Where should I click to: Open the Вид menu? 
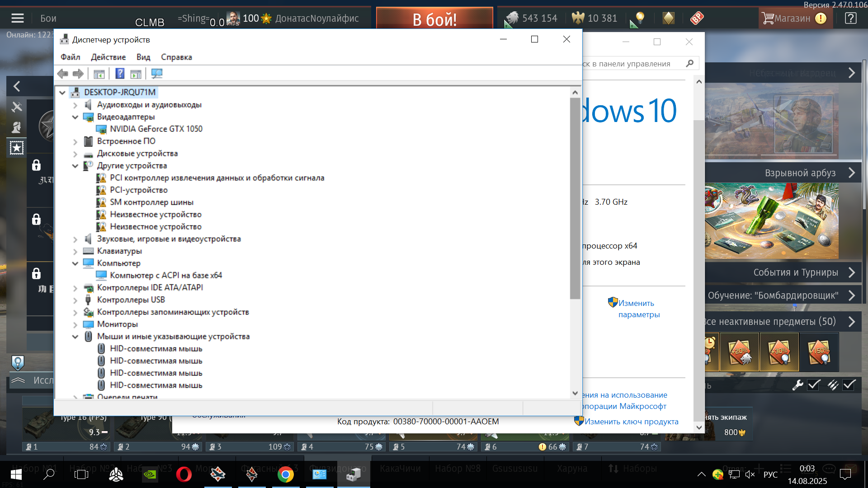tap(143, 57)
